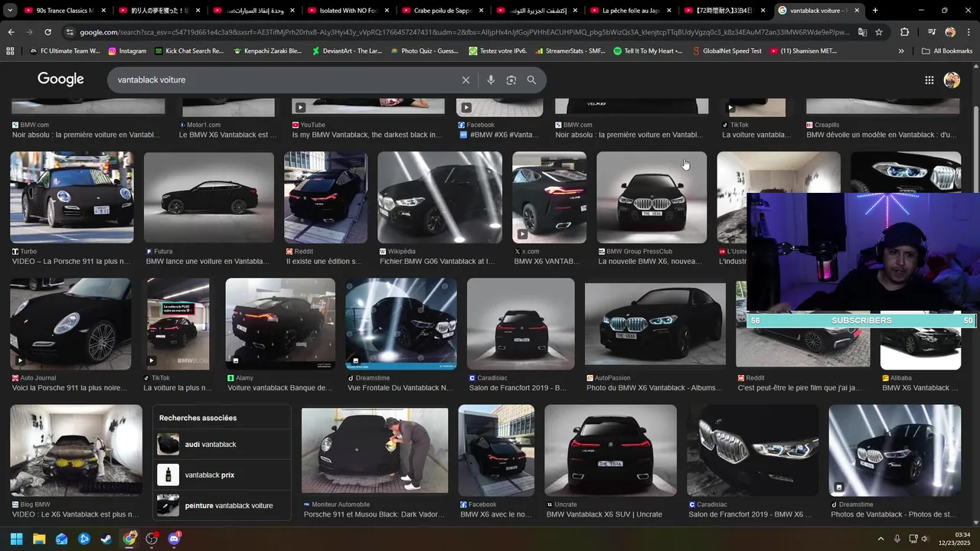Screen dimensions: 980x551
Task: Open the Windows Start menu
Action: point(16,539)
